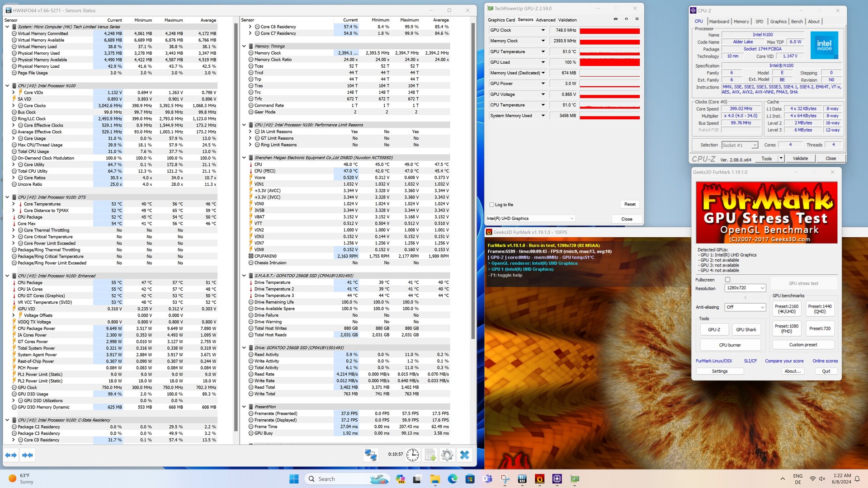
Task: Open FurMark Online scores link
Action: [825, 361]
